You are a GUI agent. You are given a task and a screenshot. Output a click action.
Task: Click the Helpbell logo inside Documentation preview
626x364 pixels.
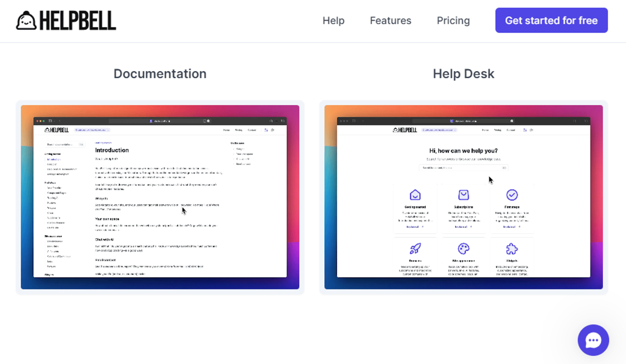coord(57,130)
